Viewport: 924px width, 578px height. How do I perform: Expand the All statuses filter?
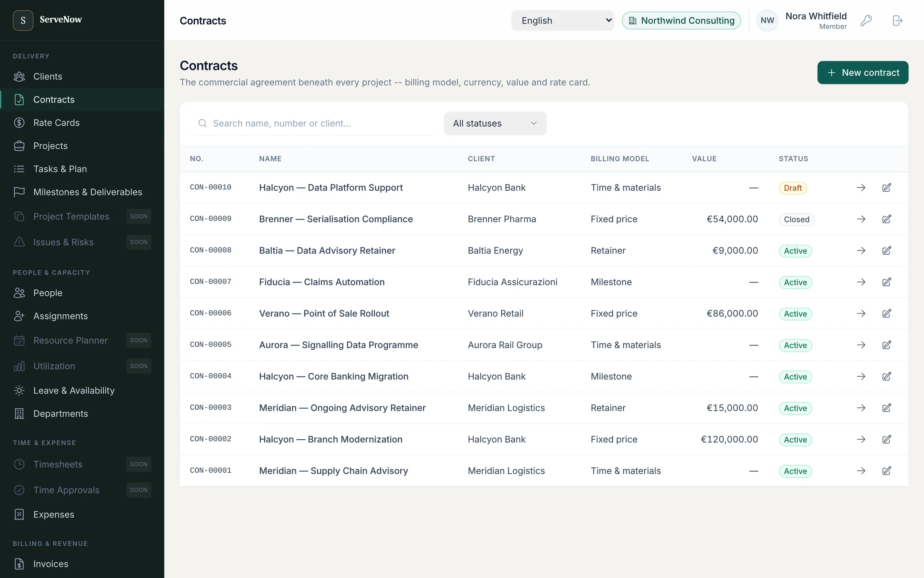point(495,124)
